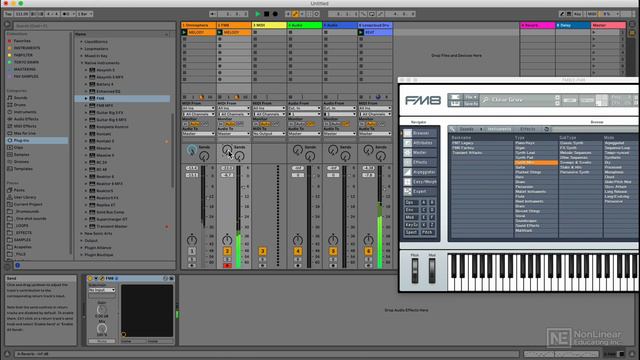Click the Pitch button in FM8 navigator
640x360 pixels.
[x=427, y=232]
